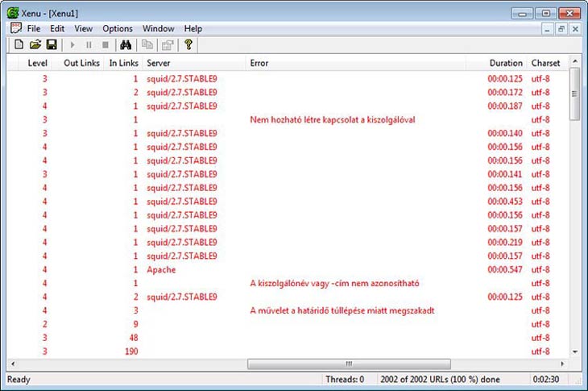Click the Properties toolbar icon

point(168,45)
